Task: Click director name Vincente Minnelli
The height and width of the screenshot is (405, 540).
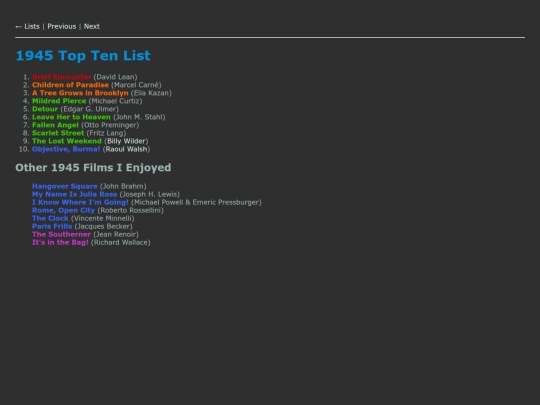Action: coord(103,218)
